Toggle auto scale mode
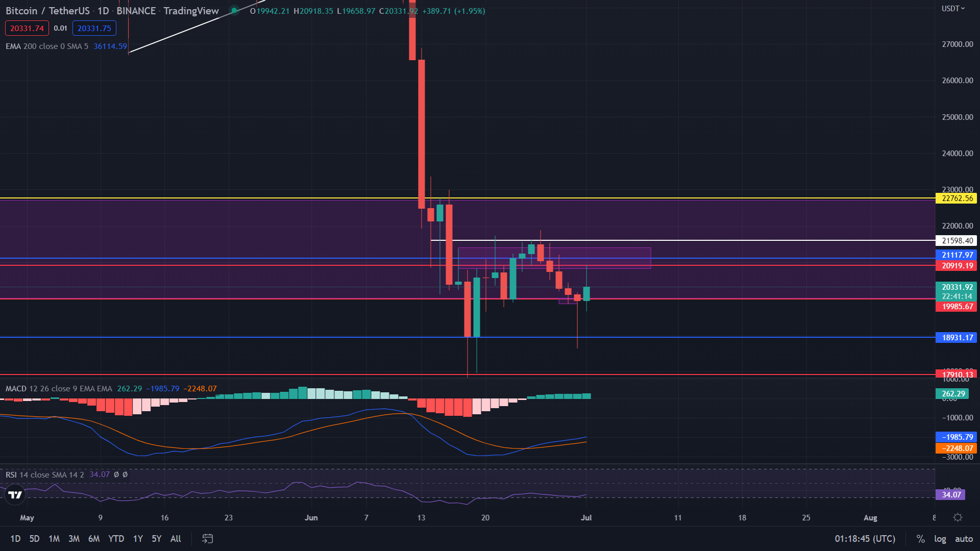980x551 pixels. click(964, 539)
